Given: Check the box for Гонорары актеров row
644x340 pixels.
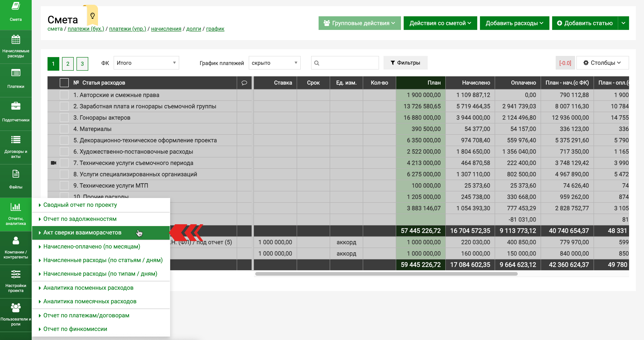Looking at the screenshot, I should click(64, 118).
